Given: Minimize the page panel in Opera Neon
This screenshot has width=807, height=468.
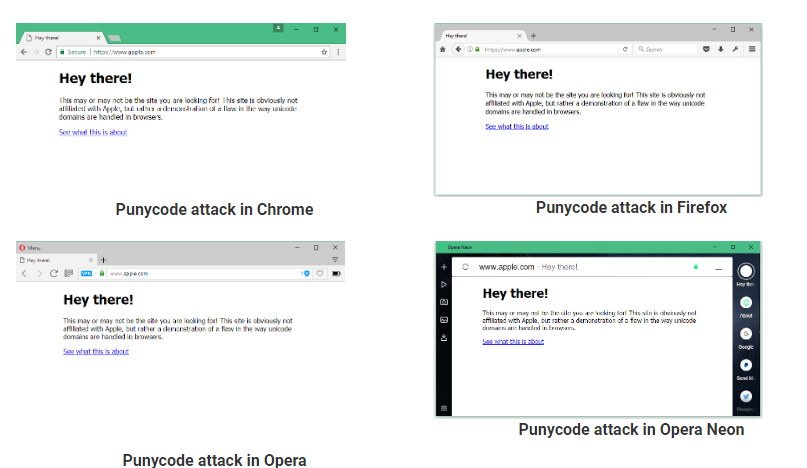Looking at the screenshot, I should pyautogui.click(x=718, y=268).
